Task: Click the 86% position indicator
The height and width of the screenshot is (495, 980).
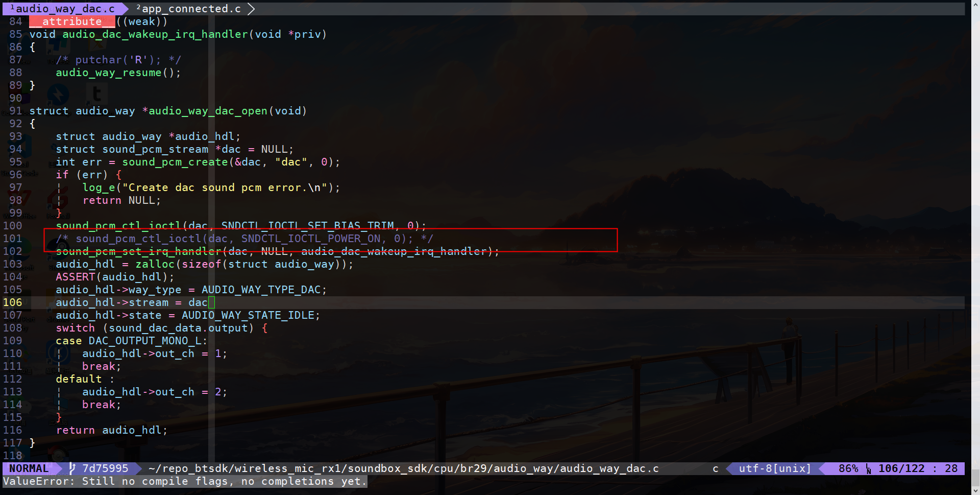Action: pos(848,468)
